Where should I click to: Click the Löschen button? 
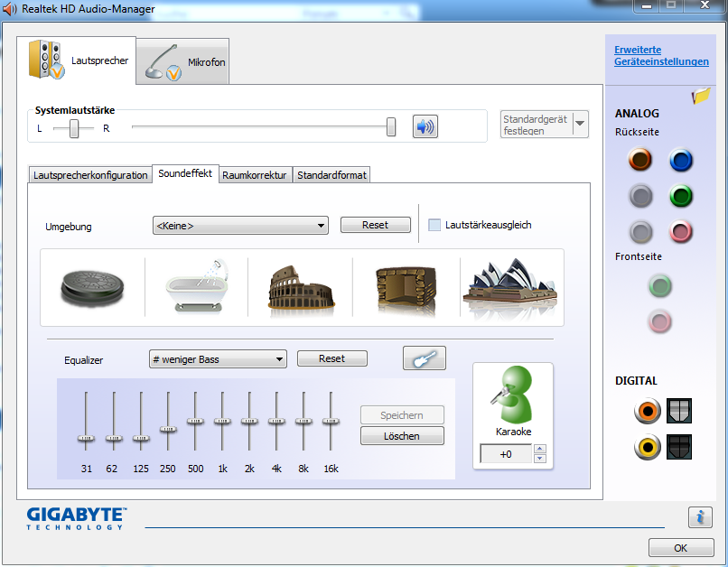click(x=402, y=436)
